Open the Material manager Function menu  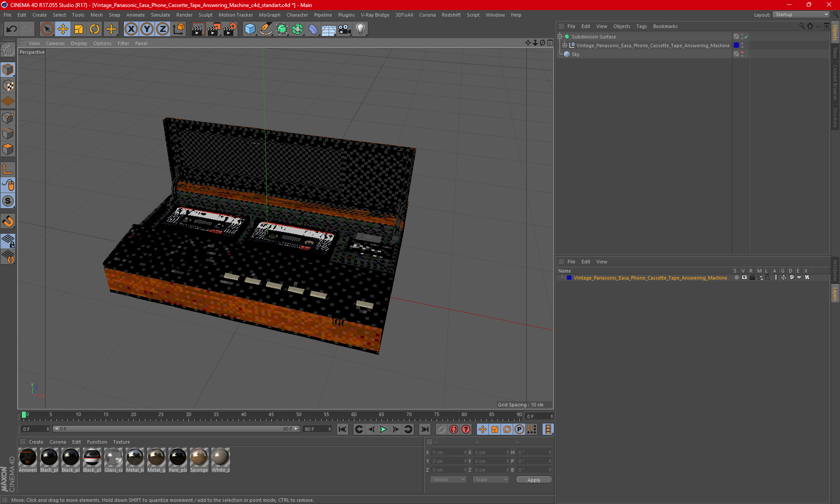click(97, 442)
